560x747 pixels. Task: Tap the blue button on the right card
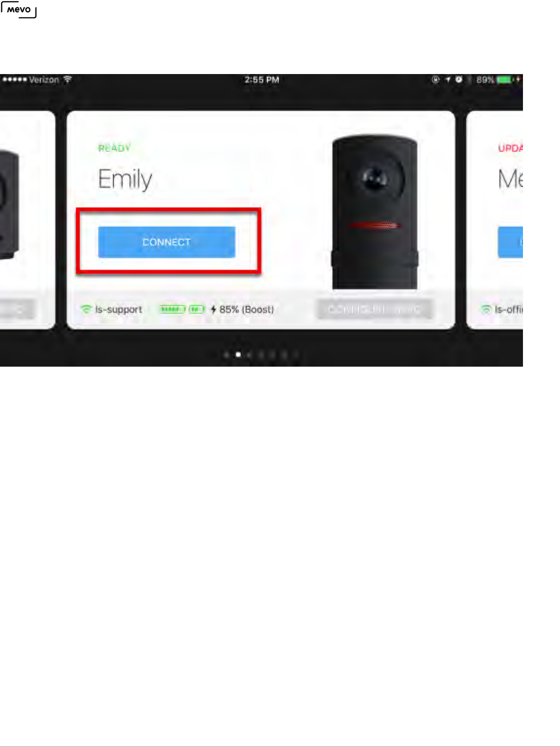510,242
